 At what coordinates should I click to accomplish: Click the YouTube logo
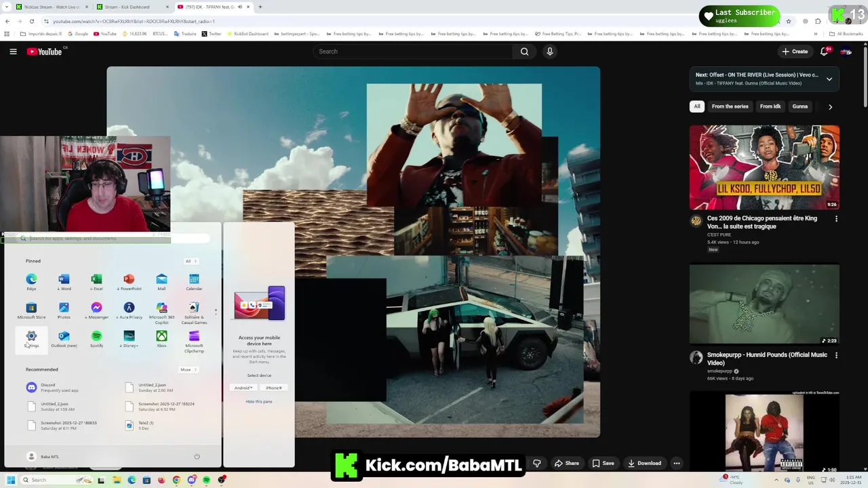(x=45, y=52)
